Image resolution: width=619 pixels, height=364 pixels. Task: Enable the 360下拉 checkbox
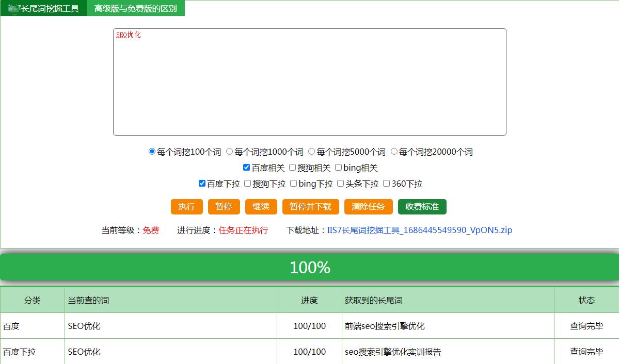coord(387,184)
